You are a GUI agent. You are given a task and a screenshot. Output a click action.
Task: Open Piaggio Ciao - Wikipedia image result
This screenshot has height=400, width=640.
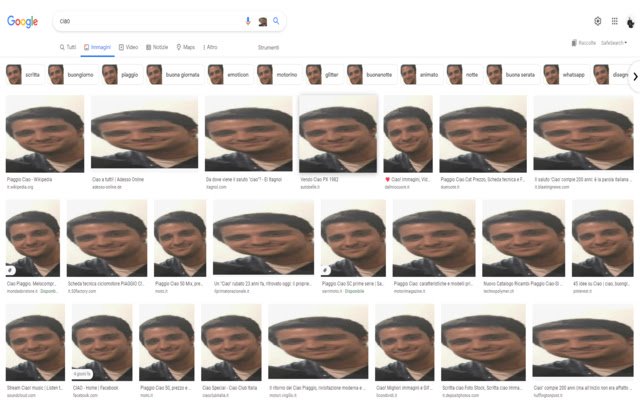coord(45,134)
